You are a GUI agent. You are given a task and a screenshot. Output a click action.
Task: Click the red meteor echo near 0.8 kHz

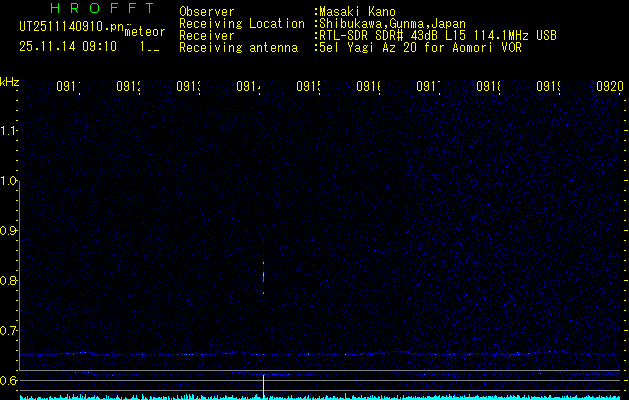tap(264, 278)
